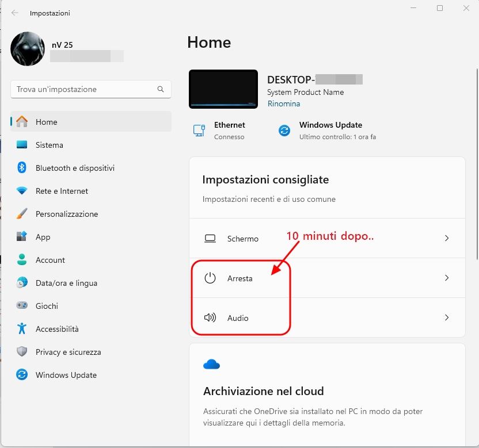Expand Schermo row chevron
The height and width of the screenshot is (448, 479).
[447, 238]
